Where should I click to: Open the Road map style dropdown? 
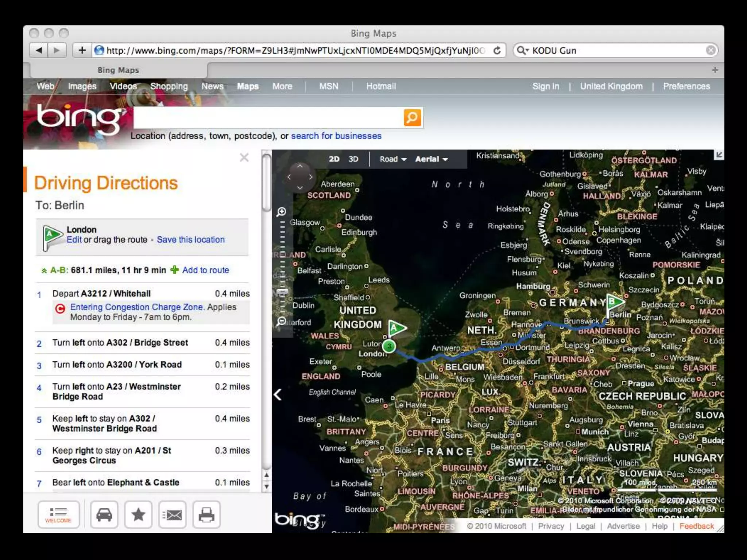pos(393,159)
